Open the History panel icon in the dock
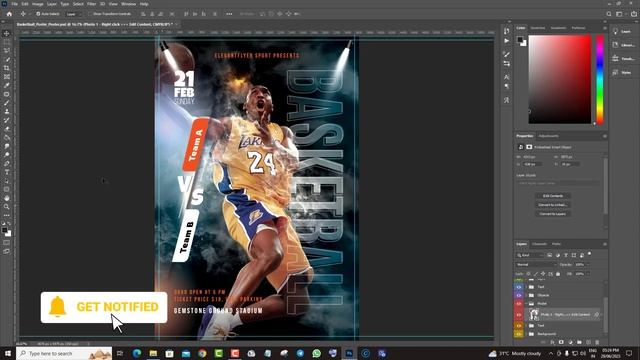Image resolution: width=640 pixels, height=360 pixels. pos(507,31)
